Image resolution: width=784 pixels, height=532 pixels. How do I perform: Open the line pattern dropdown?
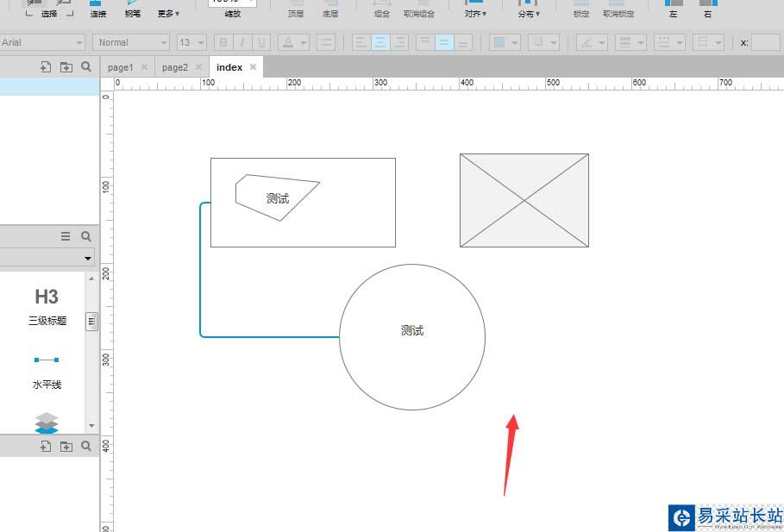tap(670, 42)
